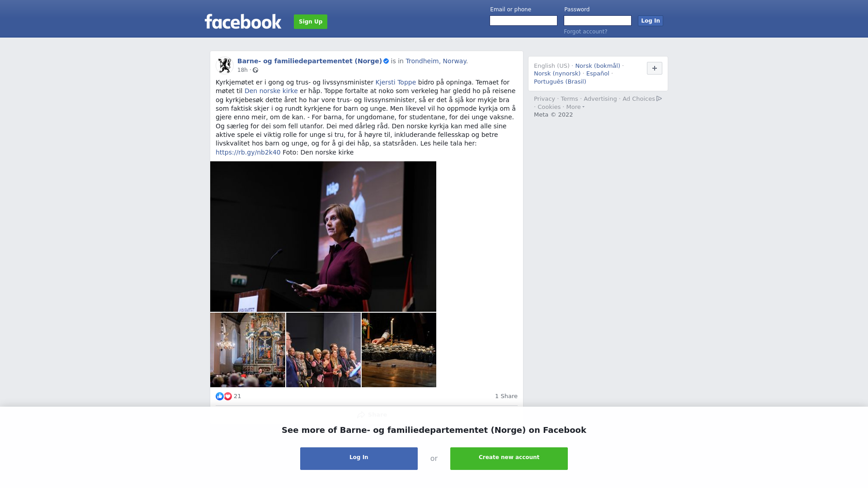868x488 pixels.
Task: Switch language to Norsk (bokmål)
Action: click(598, 66)
